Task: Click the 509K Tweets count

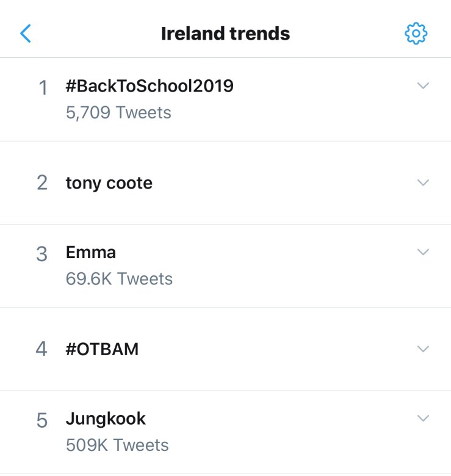Action: 117,445
